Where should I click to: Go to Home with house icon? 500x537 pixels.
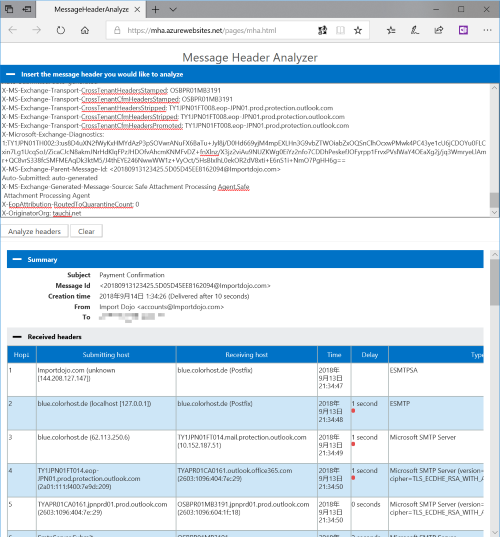coord(85,30)
